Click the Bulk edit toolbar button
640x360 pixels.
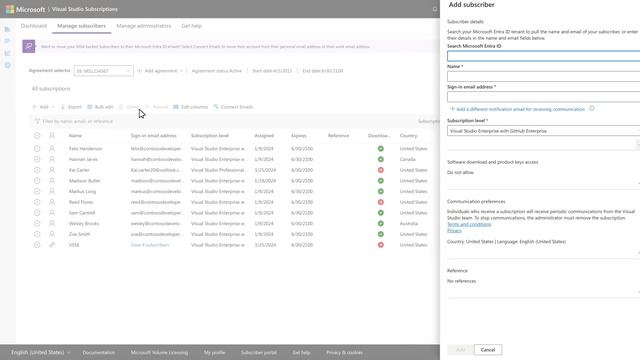pyautogui.click(x=100, y=107)
